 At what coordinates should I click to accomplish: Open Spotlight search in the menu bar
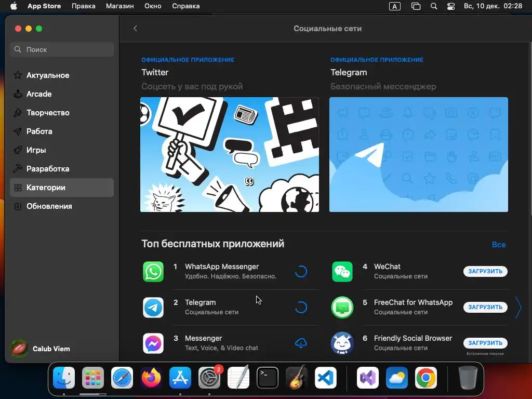pos(434,6)
